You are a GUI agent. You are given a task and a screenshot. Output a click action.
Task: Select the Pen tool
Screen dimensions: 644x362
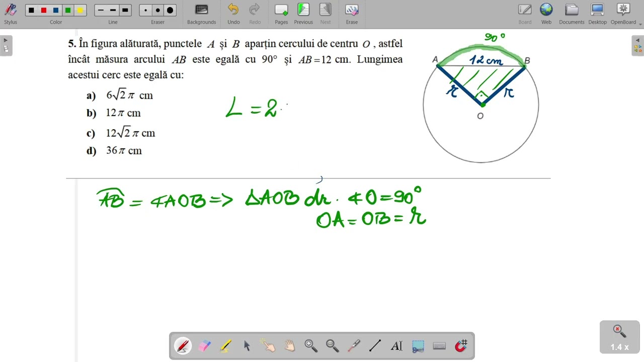pyautogui.click(x=183, y=346)
